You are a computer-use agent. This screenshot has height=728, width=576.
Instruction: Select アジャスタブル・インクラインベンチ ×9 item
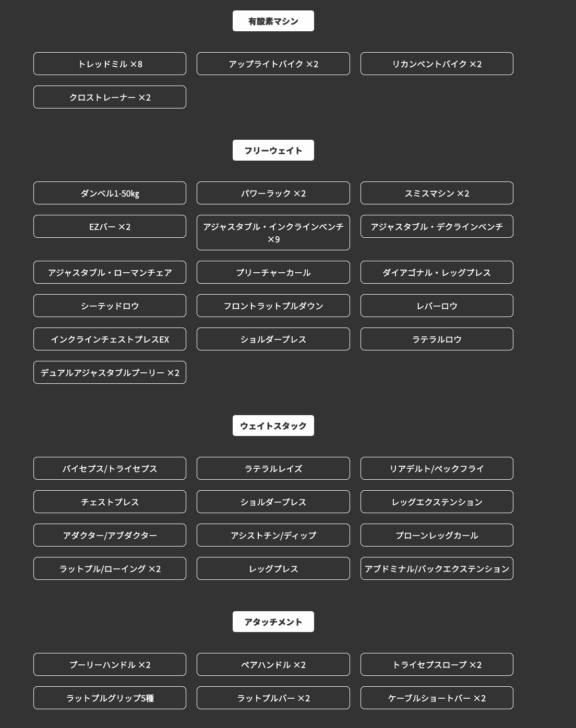273,233
